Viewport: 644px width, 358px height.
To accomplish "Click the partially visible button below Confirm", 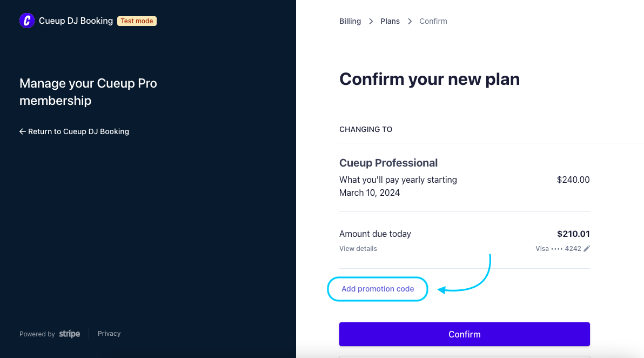I will click(465, 357).
